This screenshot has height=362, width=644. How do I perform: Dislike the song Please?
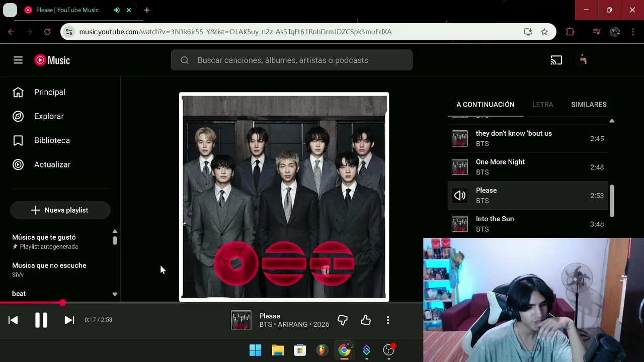pos(343,320)
